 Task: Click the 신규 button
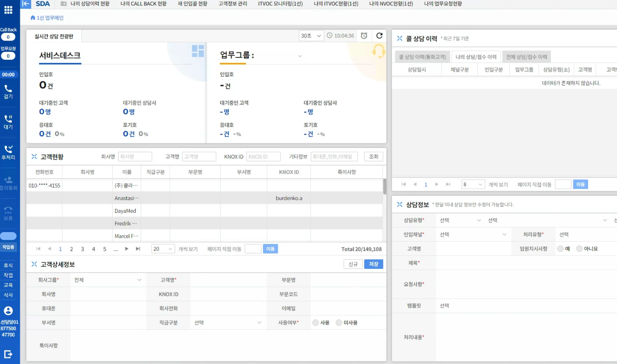click(x=353, y=264)
